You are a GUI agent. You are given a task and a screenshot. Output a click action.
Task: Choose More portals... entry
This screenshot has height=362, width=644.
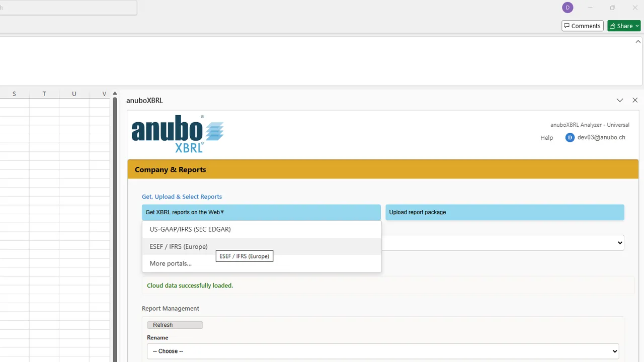click(262, 263)
